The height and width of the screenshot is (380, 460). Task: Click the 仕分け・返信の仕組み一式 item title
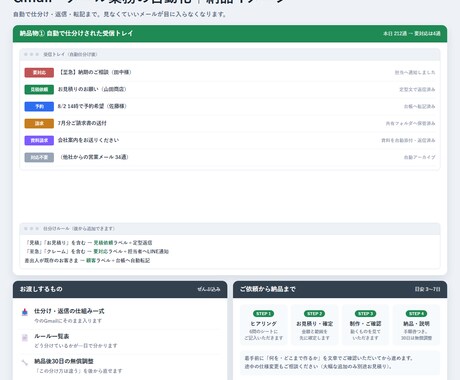(x=69, y=311)
